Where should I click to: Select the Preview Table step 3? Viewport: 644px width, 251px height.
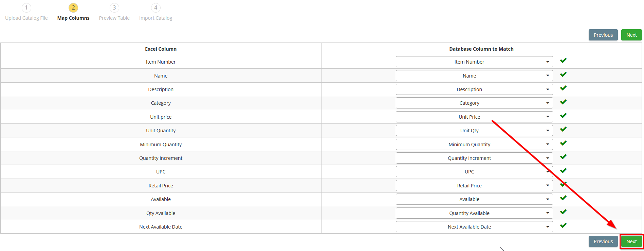(x=114, y=12)
